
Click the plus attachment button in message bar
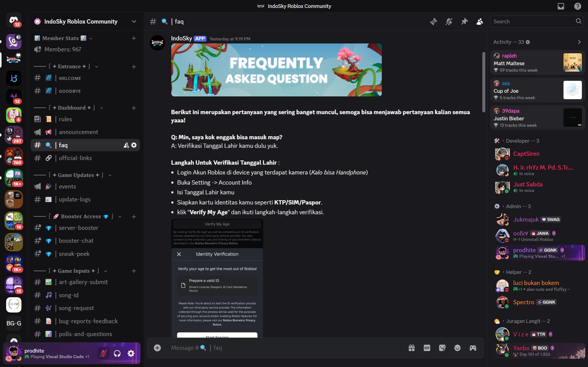(x=157, y=348)
